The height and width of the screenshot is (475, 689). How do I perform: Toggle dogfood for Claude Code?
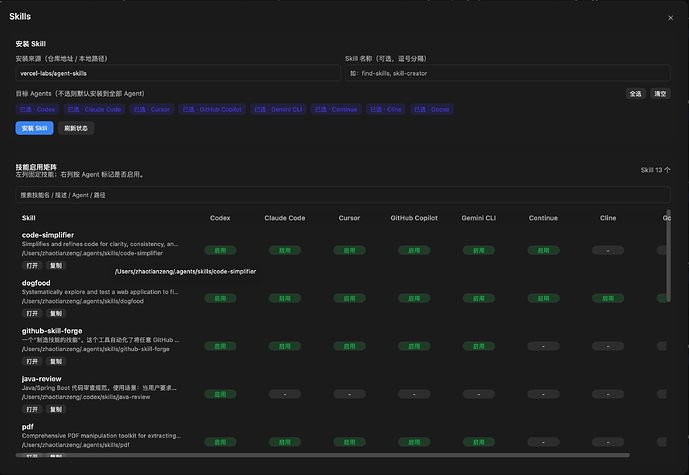click(x=285, y=298)
